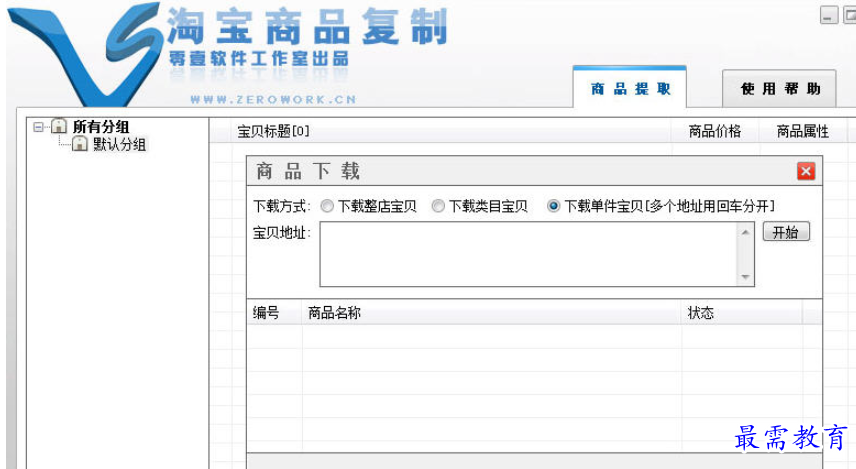
Task: Click the 商品属性 column header
Action: (x=802, y=131)
